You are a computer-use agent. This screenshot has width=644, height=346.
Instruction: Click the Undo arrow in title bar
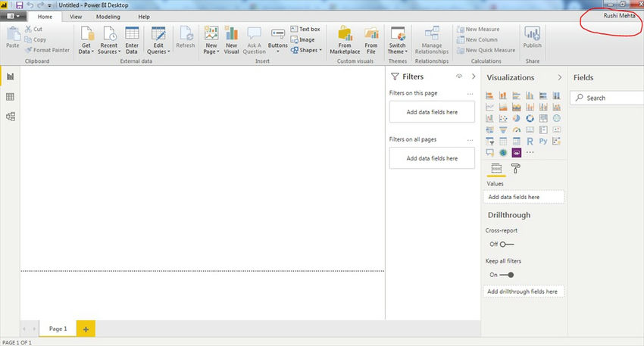30,5
